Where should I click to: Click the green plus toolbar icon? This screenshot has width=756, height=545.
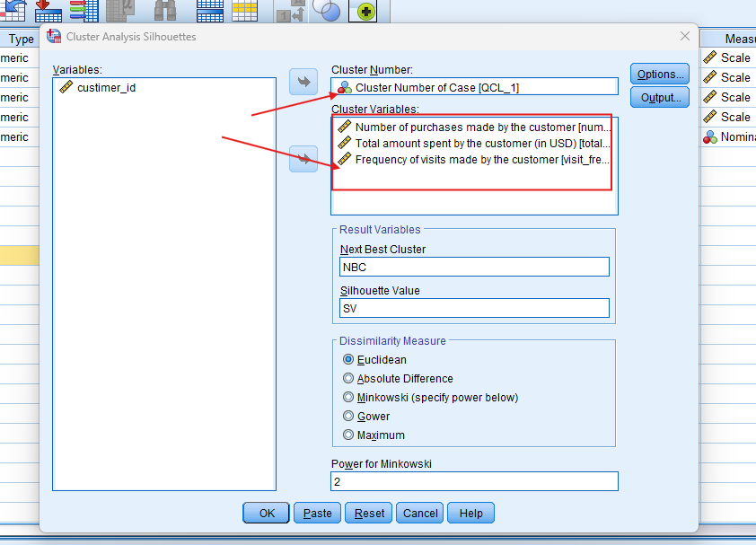click(367, 12)
